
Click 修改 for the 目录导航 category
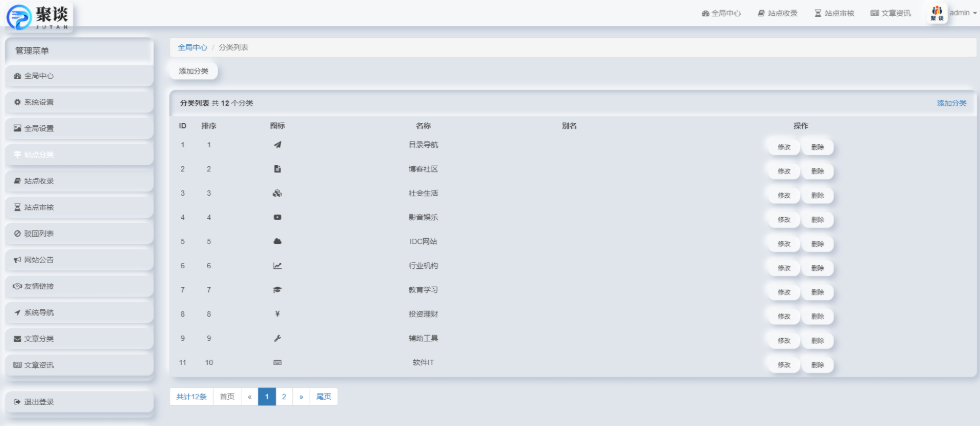782,146
